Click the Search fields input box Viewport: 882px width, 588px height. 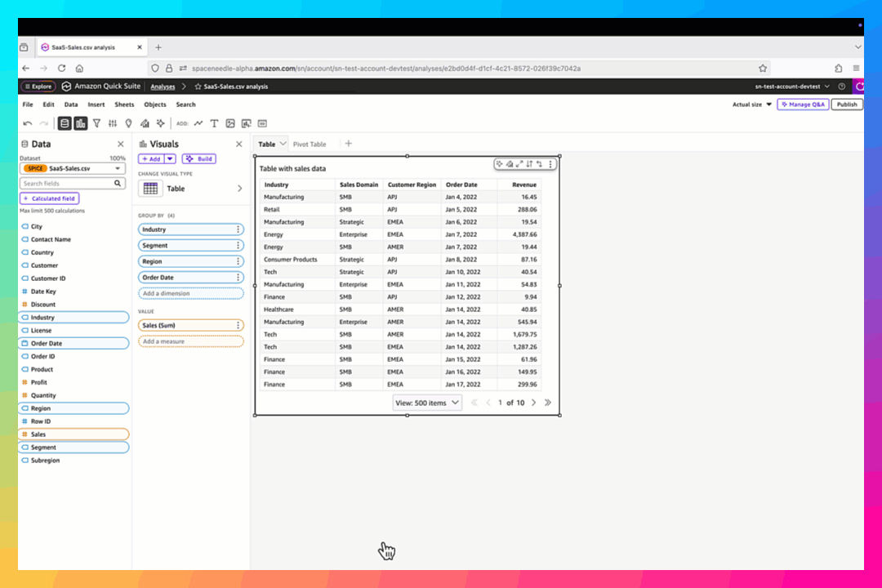(x=68, y=184)
